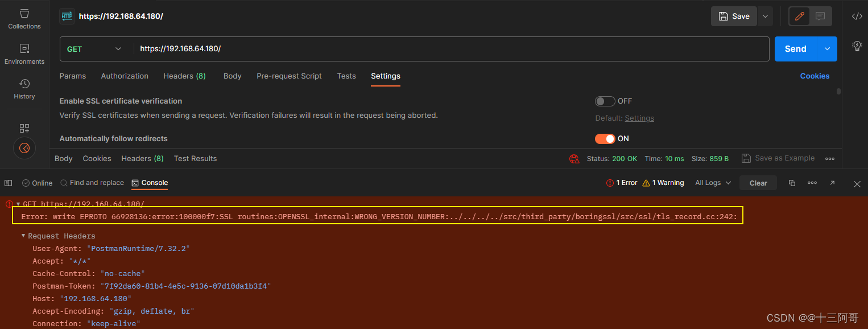Pop out the console into new window
This screenshot has height=329, width=868.
click(x=832, y=183)
